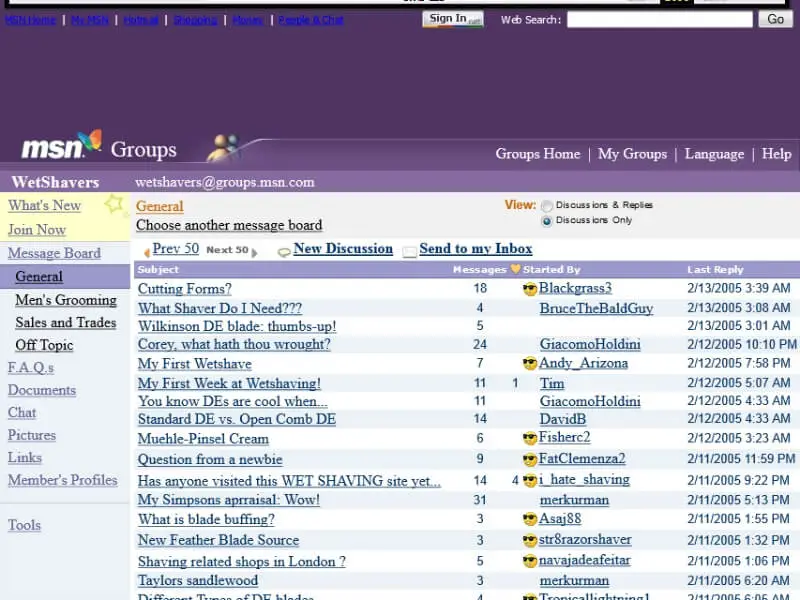The image size is (800, 600).
Task: Start a New Discussion
Action: (x=343, y=248)
